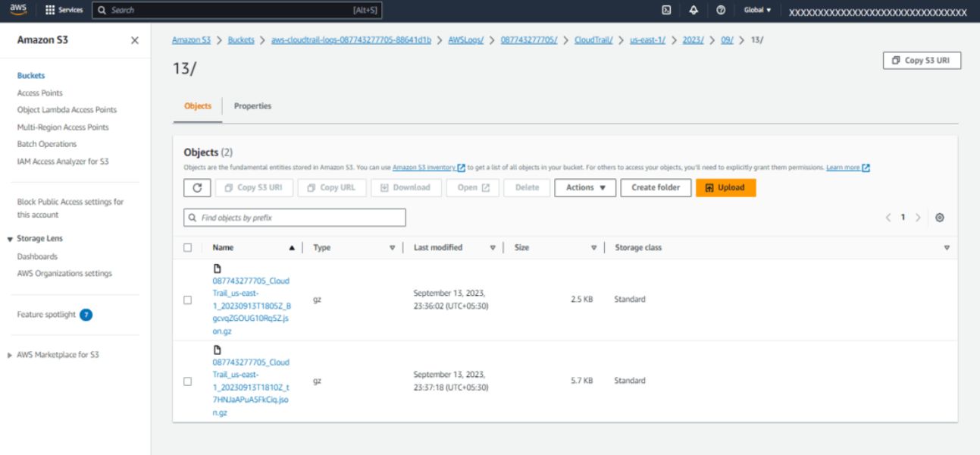Click the CloudTrail/ breadcrumb link
Viewport: 980px width, 455px height.
593,40
